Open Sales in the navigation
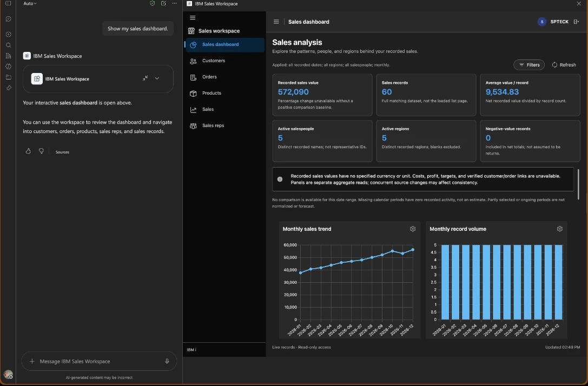 (x=225, y=109)
